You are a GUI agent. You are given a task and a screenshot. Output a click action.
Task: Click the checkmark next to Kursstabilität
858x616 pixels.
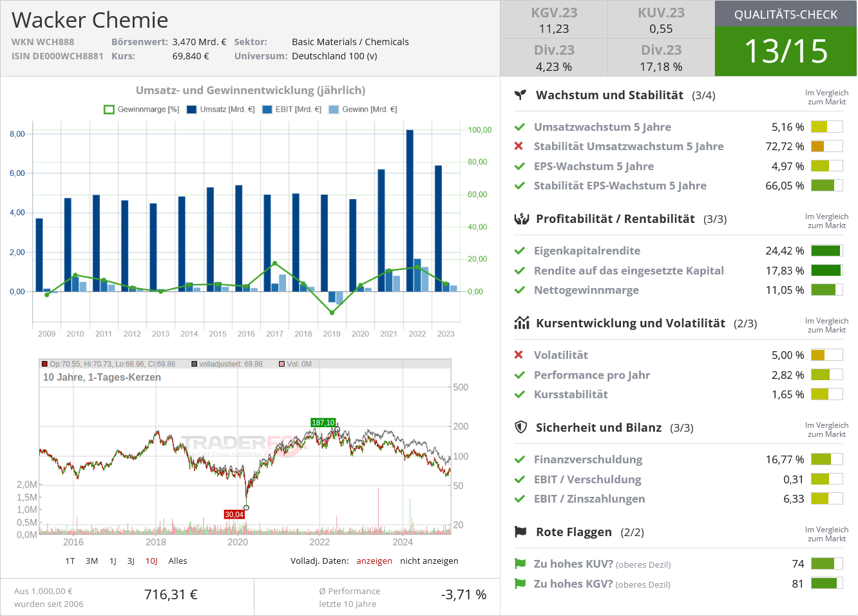519,394
